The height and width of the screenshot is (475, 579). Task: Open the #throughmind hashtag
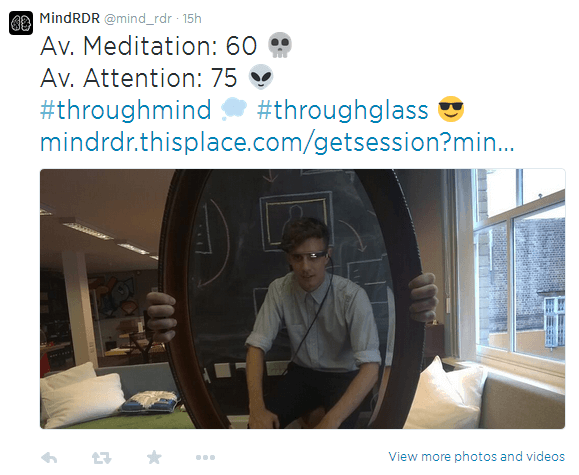pyautogui.click(x=126, y=110)
